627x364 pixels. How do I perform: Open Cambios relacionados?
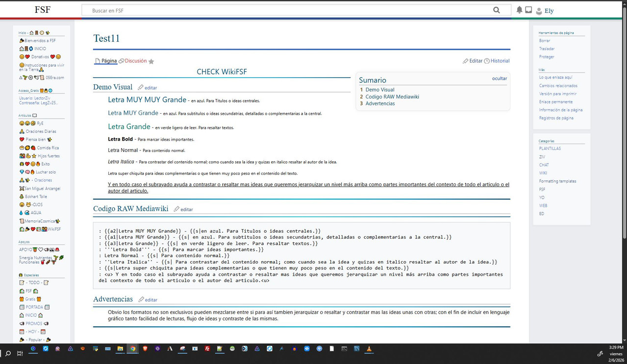pos(558,86)
